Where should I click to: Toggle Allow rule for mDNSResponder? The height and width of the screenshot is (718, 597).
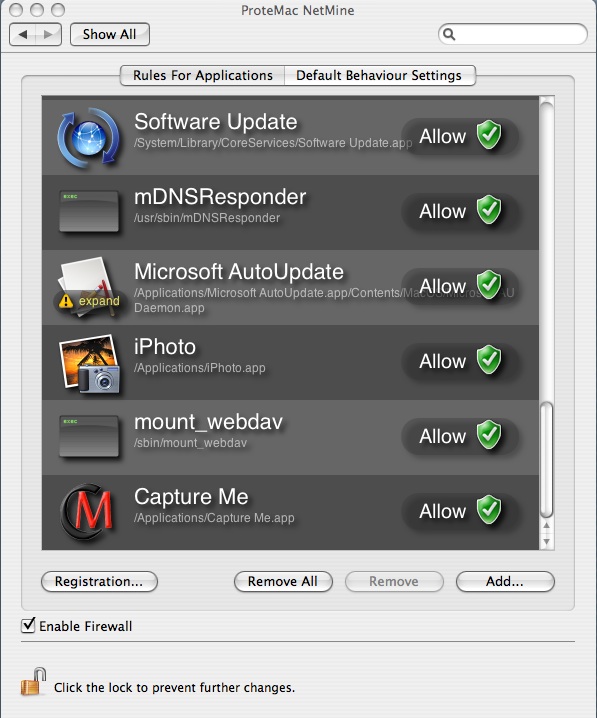(x=460, y=212)
